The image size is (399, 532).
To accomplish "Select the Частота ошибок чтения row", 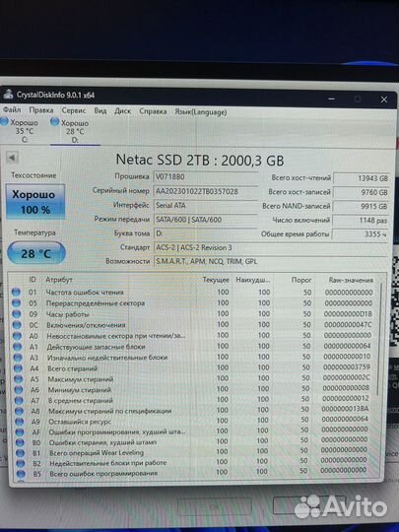I will tap(193, 293).
